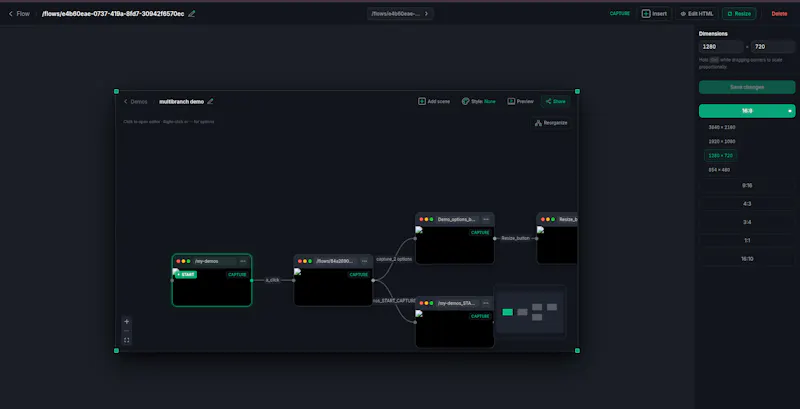This screenshot has width=800, height=409.
Task: Click the Dimensions heading
Action: pos(713,34)
